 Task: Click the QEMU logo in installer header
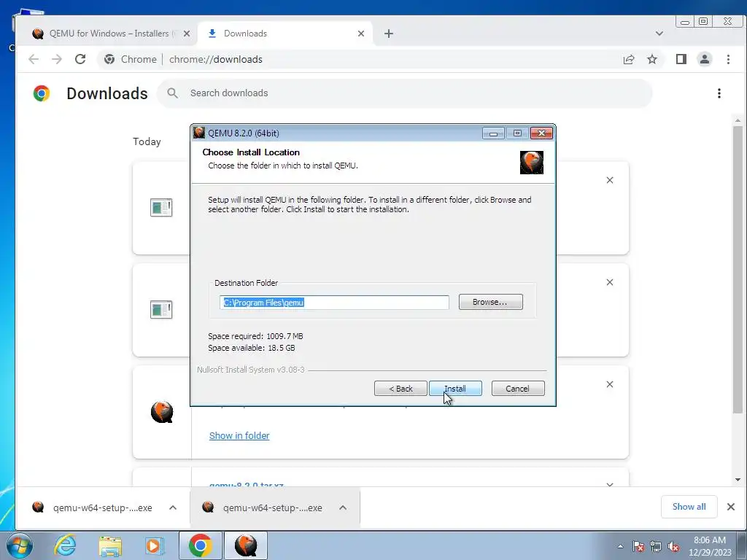pos(532,163)
